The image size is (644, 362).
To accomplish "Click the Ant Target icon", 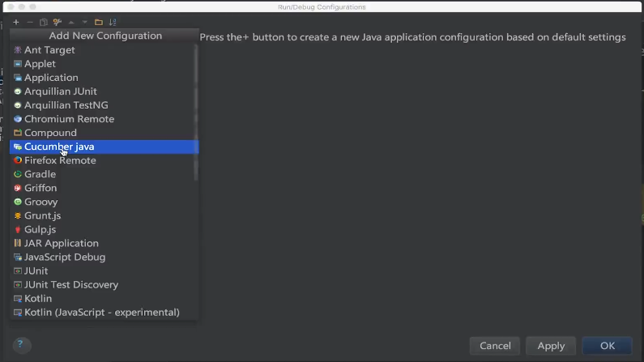I will click(18, 50).
